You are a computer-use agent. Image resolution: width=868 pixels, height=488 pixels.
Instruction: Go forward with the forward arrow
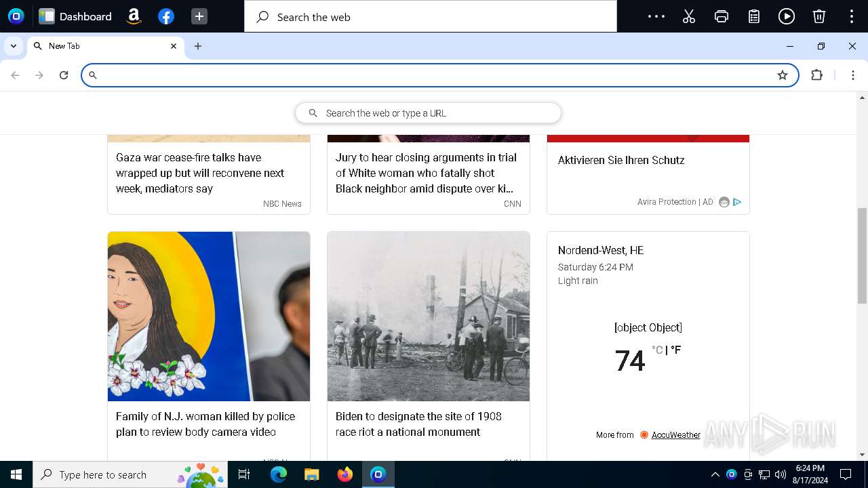39,75
